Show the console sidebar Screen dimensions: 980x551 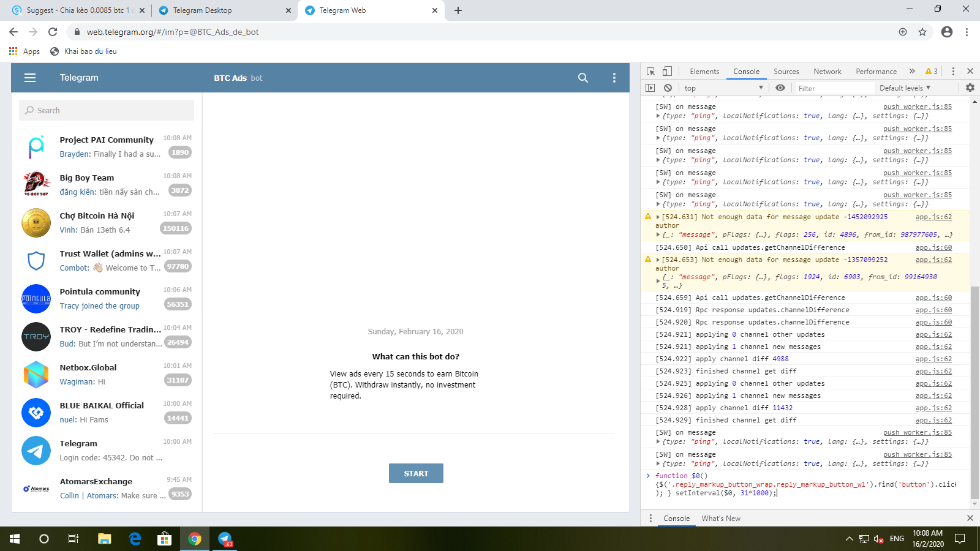tap(650, 88)
